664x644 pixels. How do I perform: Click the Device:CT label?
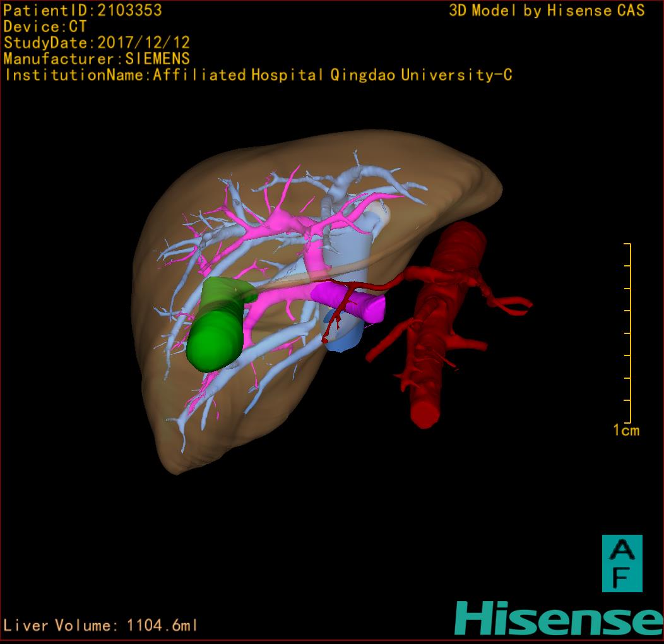pos(45,27)
